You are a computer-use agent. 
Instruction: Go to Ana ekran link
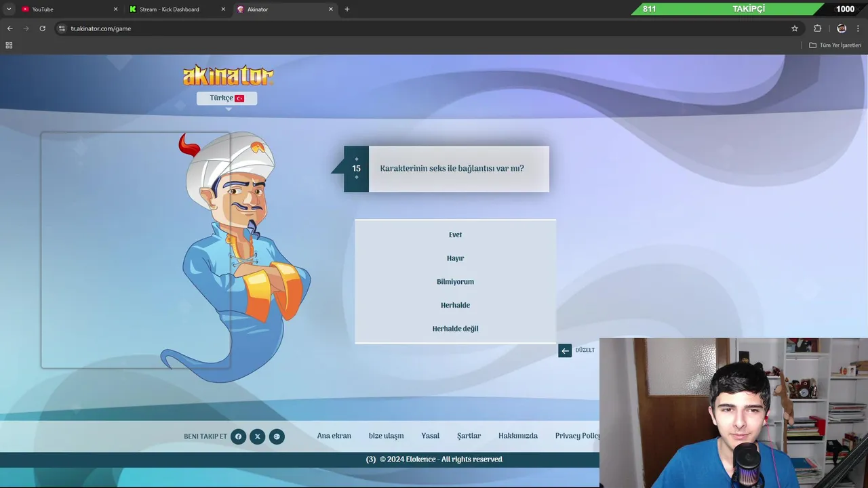[x=334, y=436]
